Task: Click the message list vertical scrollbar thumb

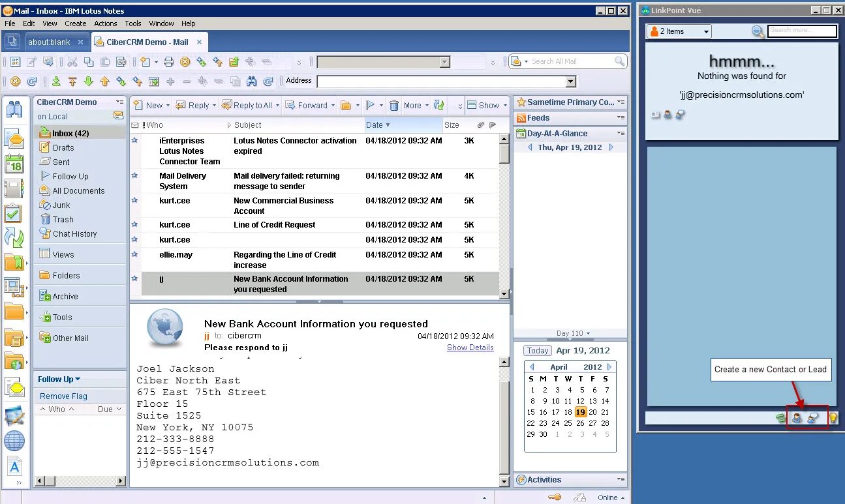Action: (x=504, y=154)
